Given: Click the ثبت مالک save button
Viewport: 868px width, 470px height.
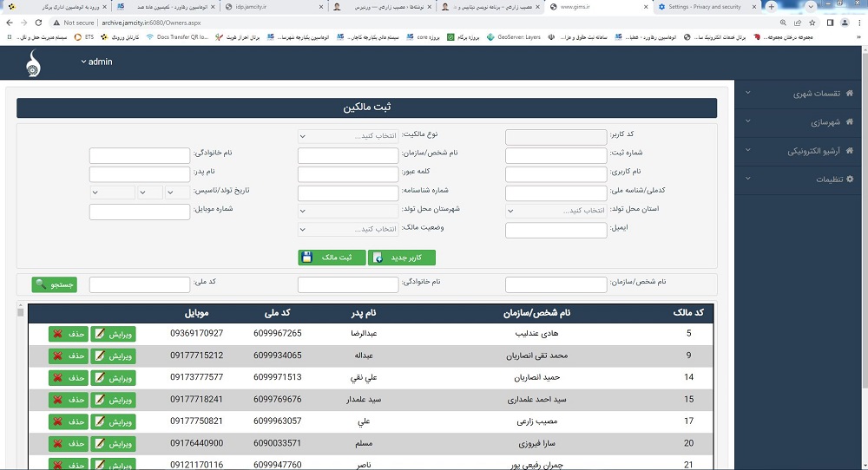Looking at the screenshot, I should click(332, 258).
